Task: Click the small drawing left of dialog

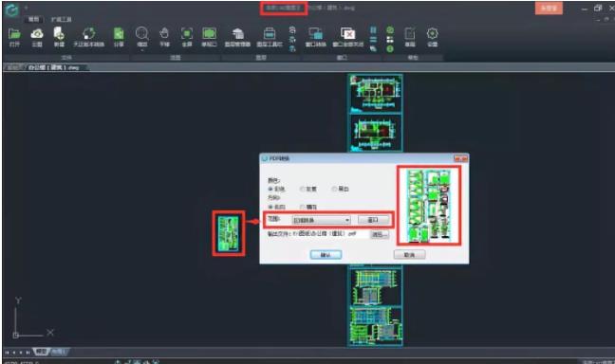Action: click(x=229, y=233)
